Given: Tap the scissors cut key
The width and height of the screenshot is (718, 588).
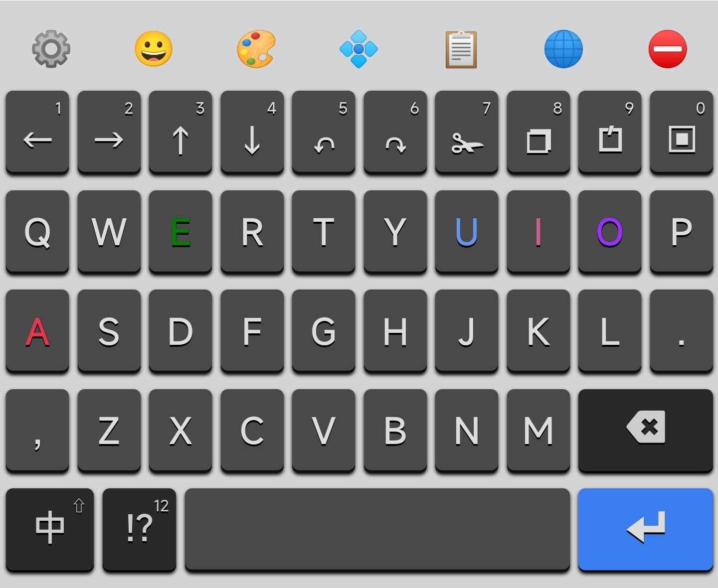Looking at the screenshot, I should click(x=467, y=132).
